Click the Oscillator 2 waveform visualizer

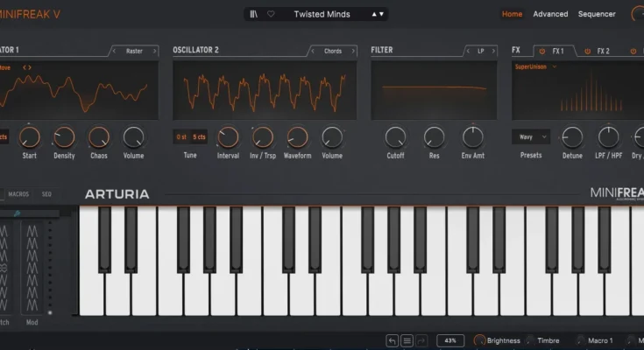click(265, 90)
